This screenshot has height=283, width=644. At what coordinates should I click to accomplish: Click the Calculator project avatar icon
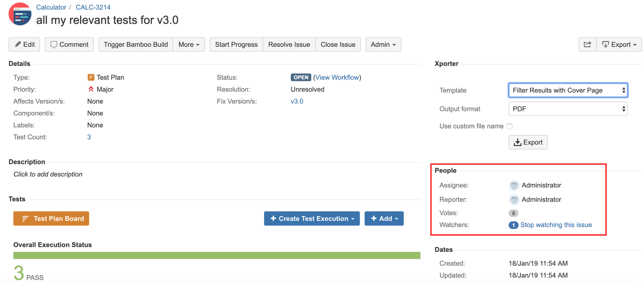click(20, 14)
